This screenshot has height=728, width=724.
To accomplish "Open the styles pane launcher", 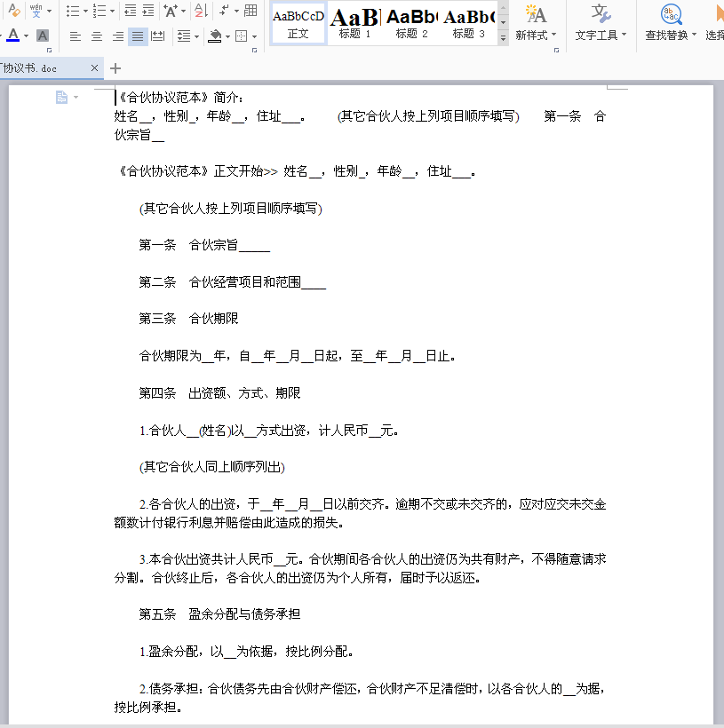I will click(x=556, y=50).
